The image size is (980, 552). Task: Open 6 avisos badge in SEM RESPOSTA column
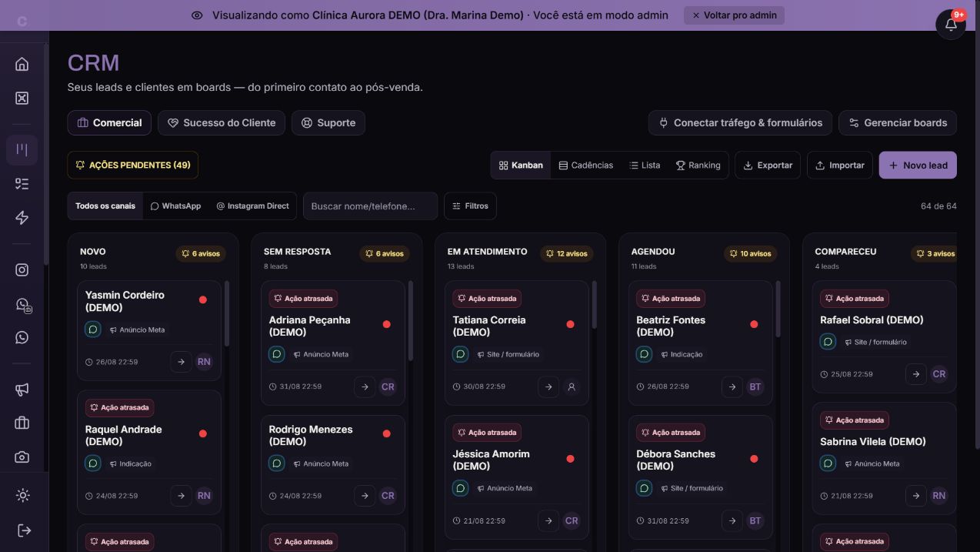pos(385,253)
